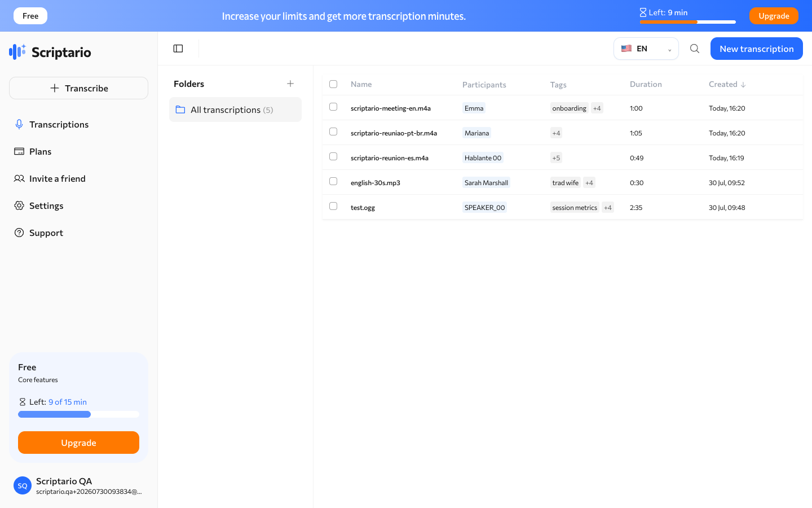Viewport: 812px width, 508px height.
Task: Click the blue usage progress bar in plan card
Action: [54, 414]
